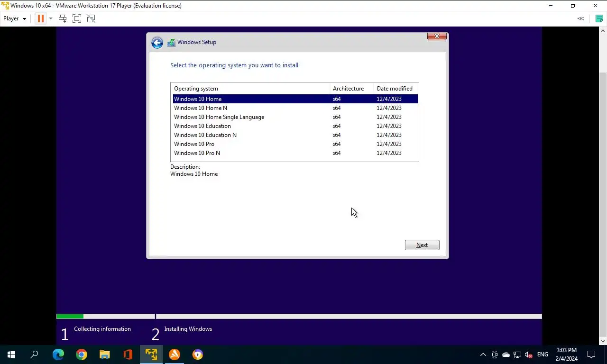Open the purple padlock browser icon on the taskbar
Screen dimensions: 607x364
click(198, 355)
